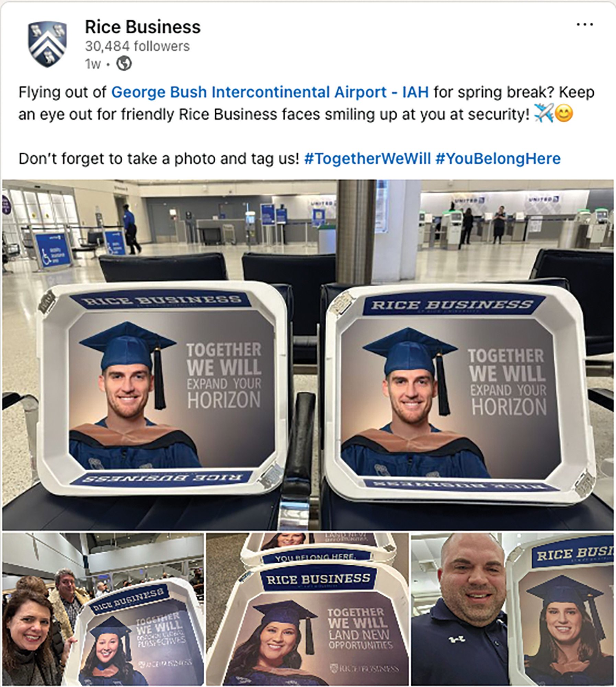Click the smiling face emoji
Image resolution: width=616 pixels, height=687 pixels.
point(564,114)
